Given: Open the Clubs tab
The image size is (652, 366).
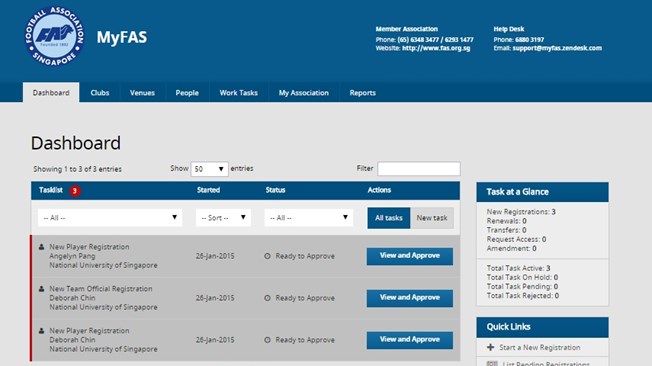Looking at the screenshot, I should (x=100, y=93).
